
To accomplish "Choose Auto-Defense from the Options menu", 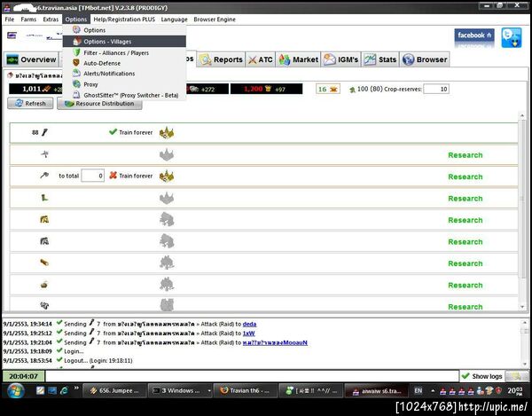I will pos(124,64).
